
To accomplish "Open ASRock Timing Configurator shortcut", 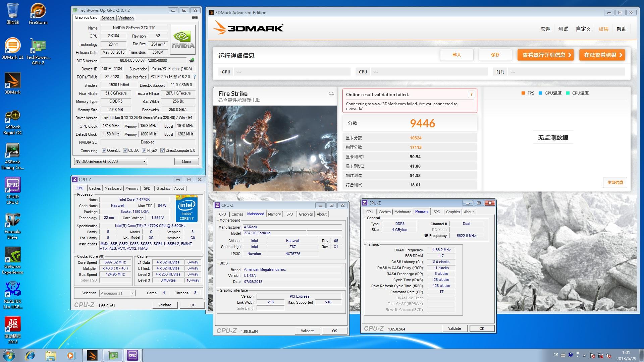I will click(13, 157).
